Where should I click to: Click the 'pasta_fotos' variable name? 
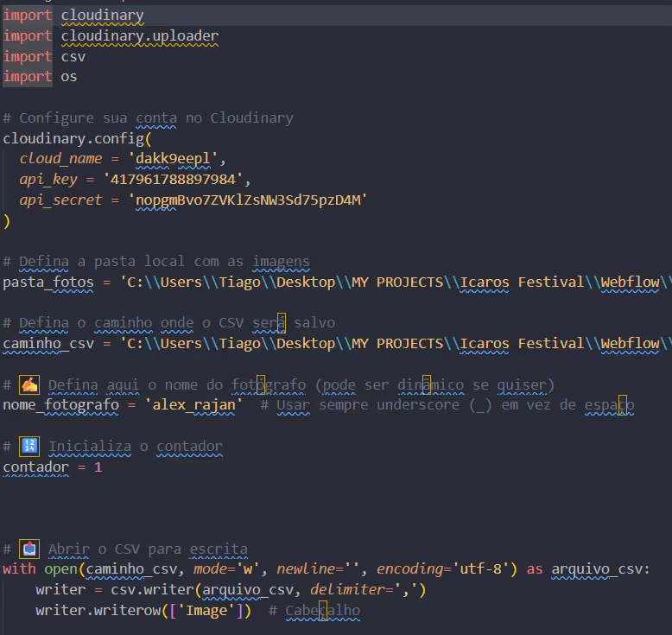click(x=48, y=283)
